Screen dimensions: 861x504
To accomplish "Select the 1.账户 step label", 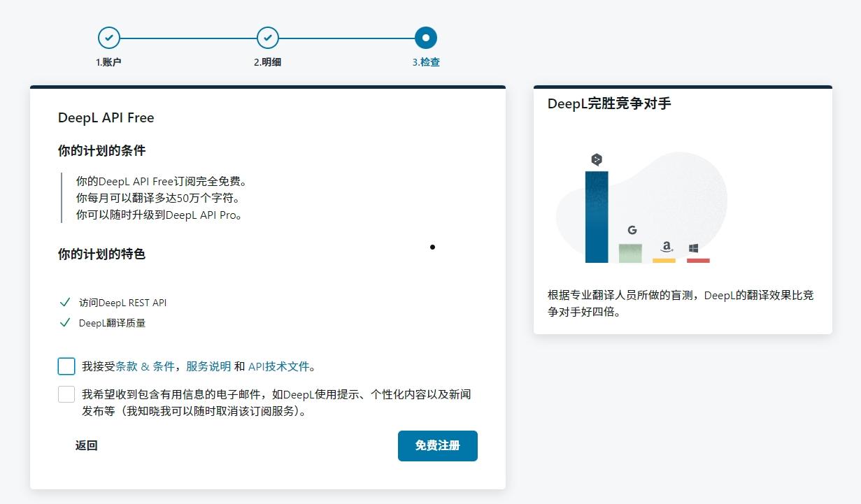I will click(x=108, y=62).
